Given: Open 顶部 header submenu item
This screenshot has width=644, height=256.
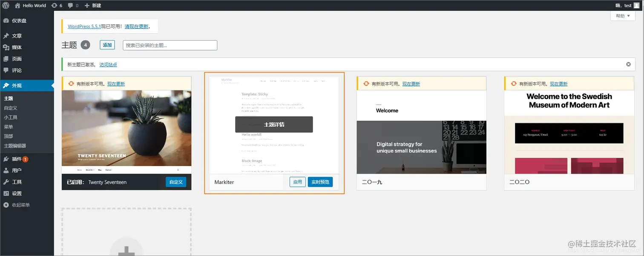Looking at the screenshot, I should (x=9, y=136).
